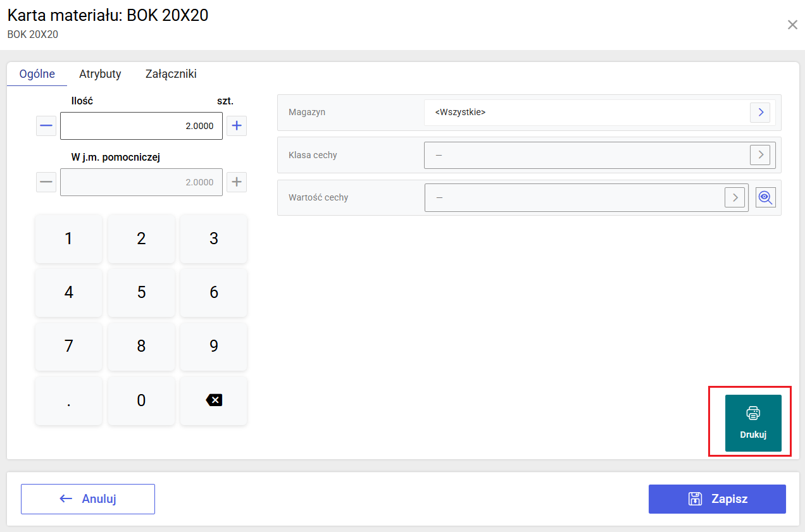Open the Klasa cechy chevron

pos(761,155)
